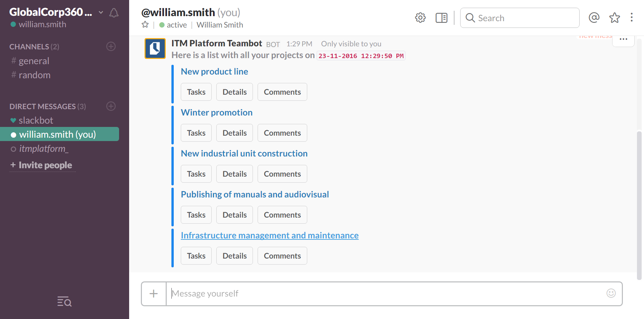Open the slackbot direct message
Viewport: 644px width, 319px height.
click(x=36, y=120)
